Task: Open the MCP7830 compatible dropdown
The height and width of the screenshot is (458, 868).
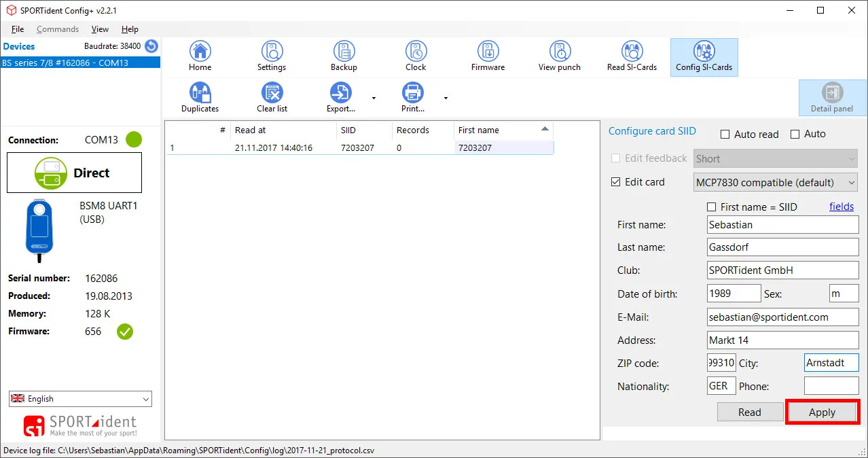Action: (776, 182)
